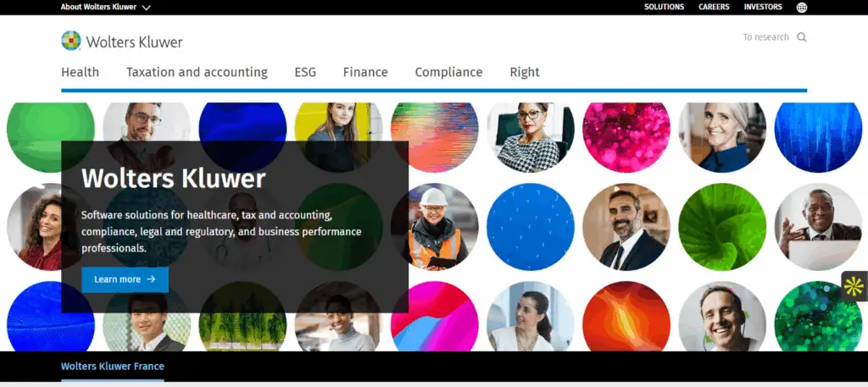Viewport: 868px width, 387px height.
Task: Click the Learn more button
Action: pos(125,279)
